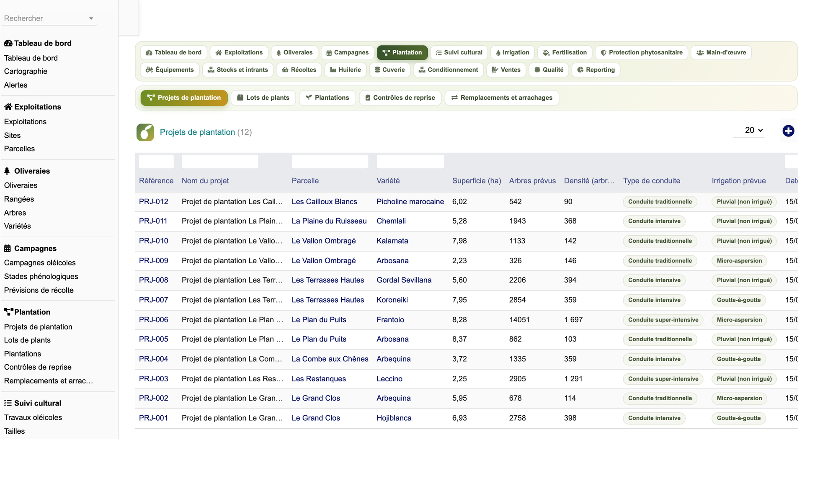Open the Rechercher search dropdown

tap(49, 18)
